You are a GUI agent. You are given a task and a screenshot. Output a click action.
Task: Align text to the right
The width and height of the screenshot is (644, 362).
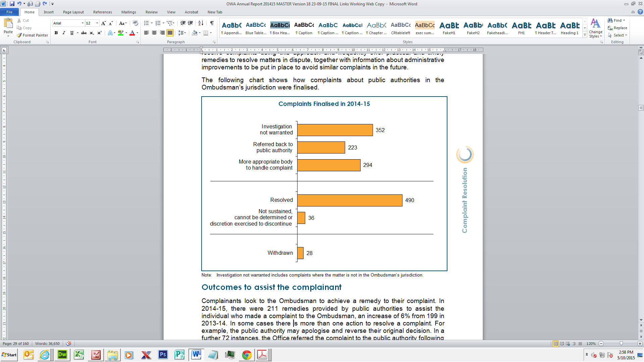(162, 33)
